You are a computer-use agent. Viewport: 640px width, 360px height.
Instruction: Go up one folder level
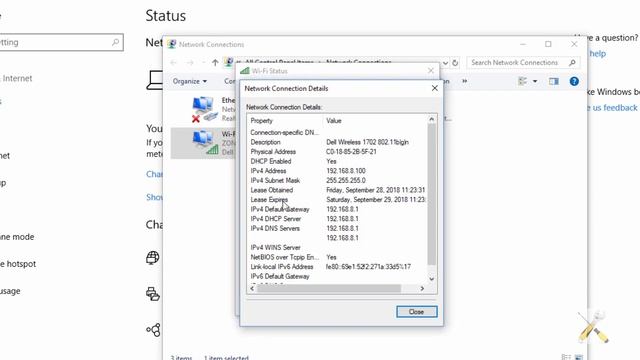point(215,62)
